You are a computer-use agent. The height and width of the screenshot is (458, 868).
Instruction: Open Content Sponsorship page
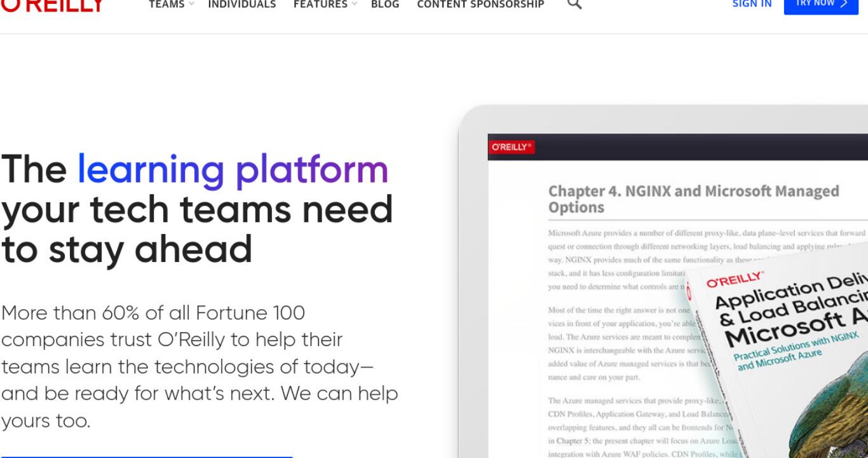[480, 4]
